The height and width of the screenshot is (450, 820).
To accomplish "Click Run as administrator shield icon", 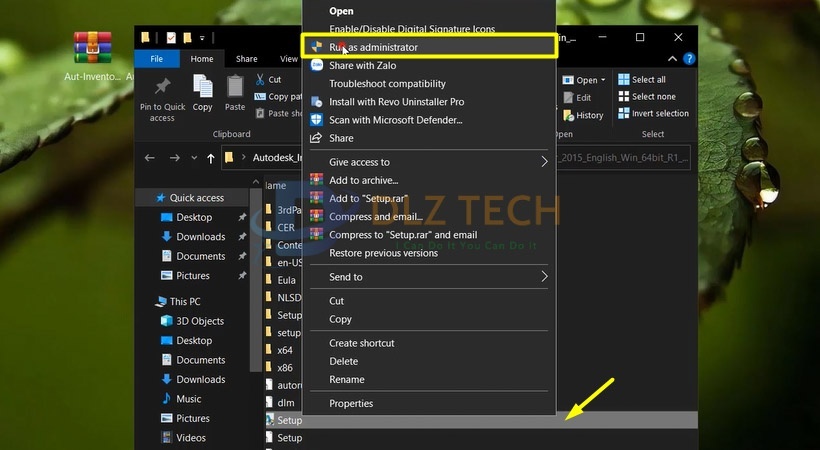I will pyautogui.click(x=316, y=47).
